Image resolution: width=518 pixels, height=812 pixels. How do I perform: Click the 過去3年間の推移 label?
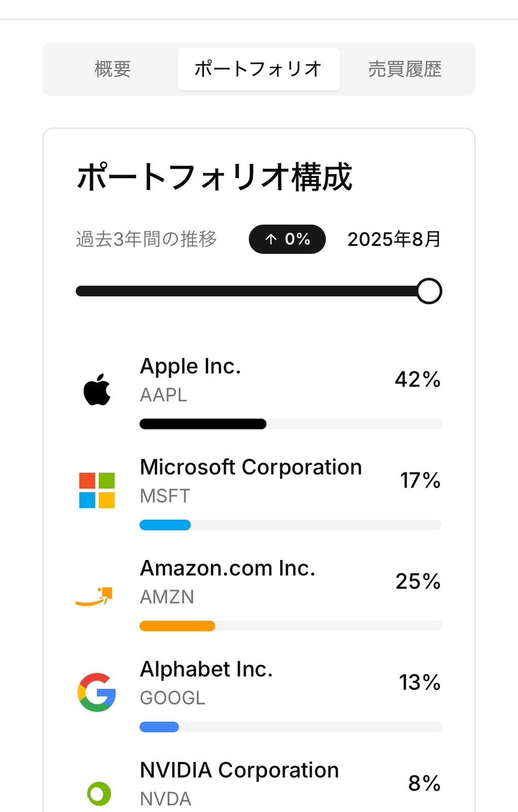pyautogui.click(x=146, y=239)
